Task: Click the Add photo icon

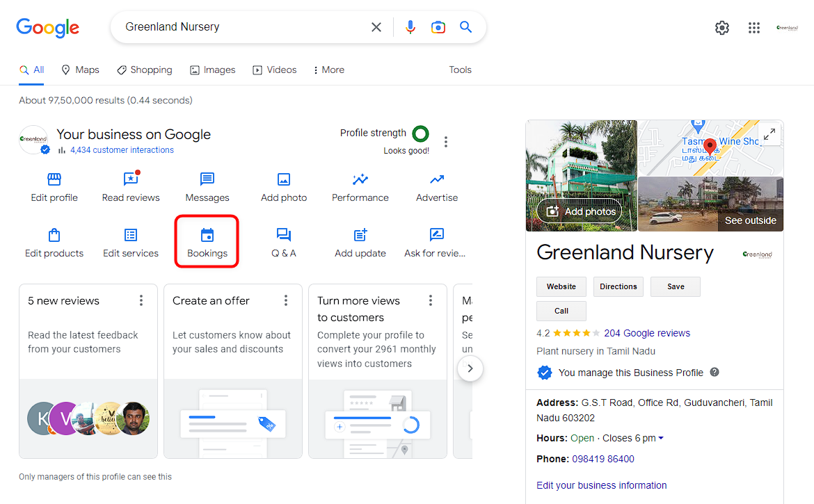Action: [x=284, y=179]
